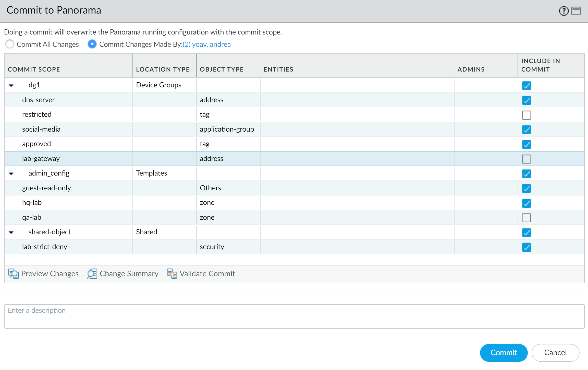The image size is (588, 370).
Task: Click the Validate Commit icon
Action: point(172,274)
